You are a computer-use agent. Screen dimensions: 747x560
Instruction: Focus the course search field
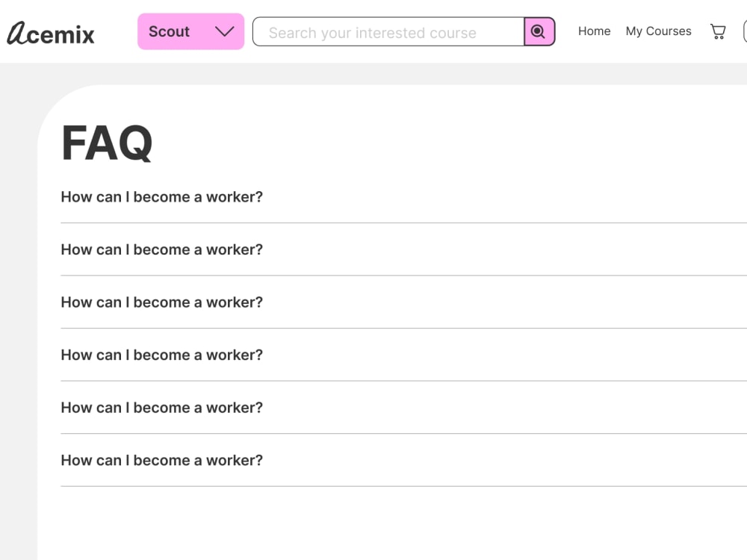388,32
